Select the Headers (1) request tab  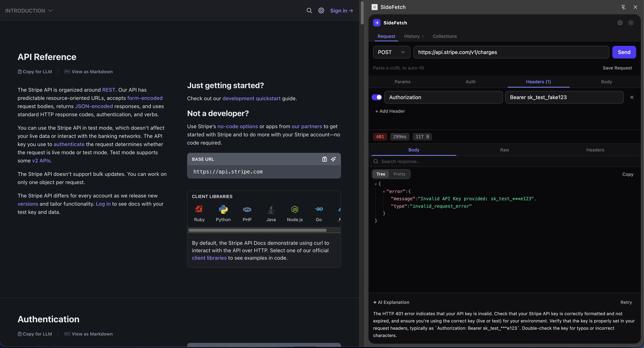click(x=538, y=82)
